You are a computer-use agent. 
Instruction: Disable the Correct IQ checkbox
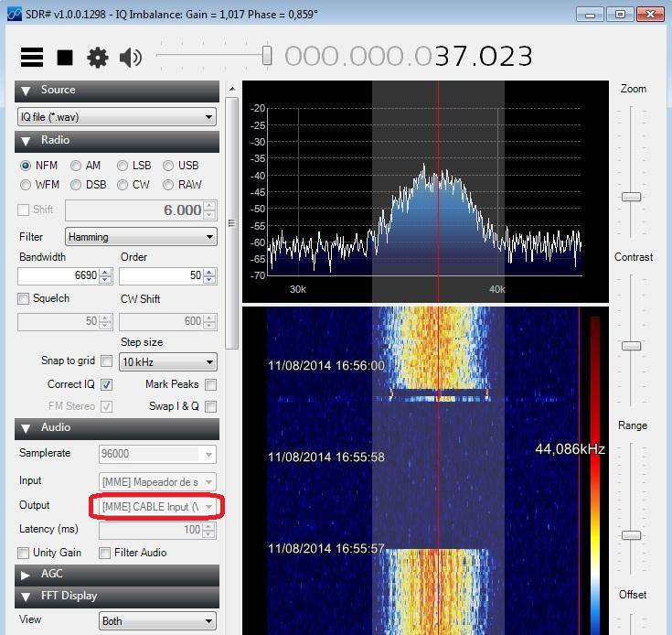(x=106, y=385)
